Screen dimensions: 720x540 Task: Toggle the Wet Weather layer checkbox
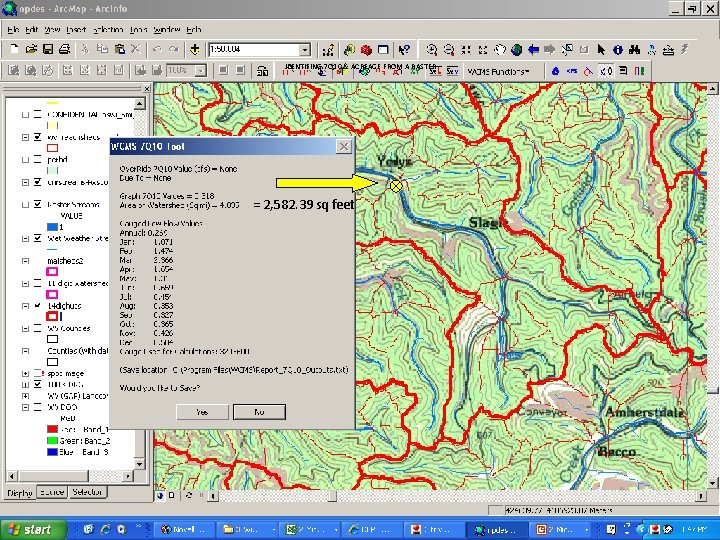pyautogui.click(x=37, y=238)
